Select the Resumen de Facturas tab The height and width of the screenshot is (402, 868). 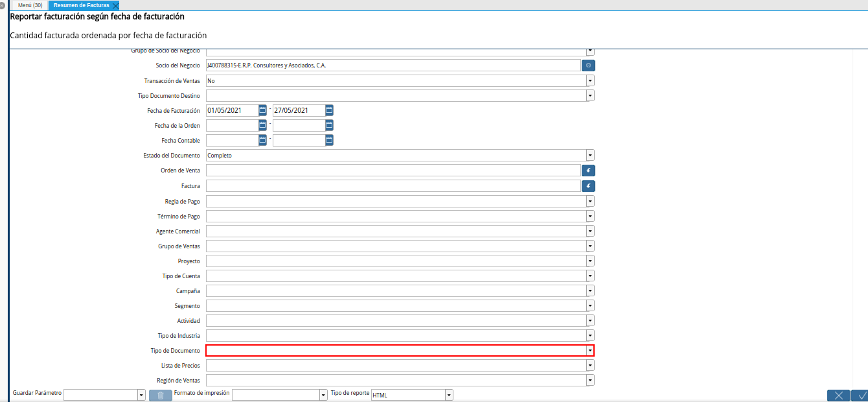[x=81, y=5]
